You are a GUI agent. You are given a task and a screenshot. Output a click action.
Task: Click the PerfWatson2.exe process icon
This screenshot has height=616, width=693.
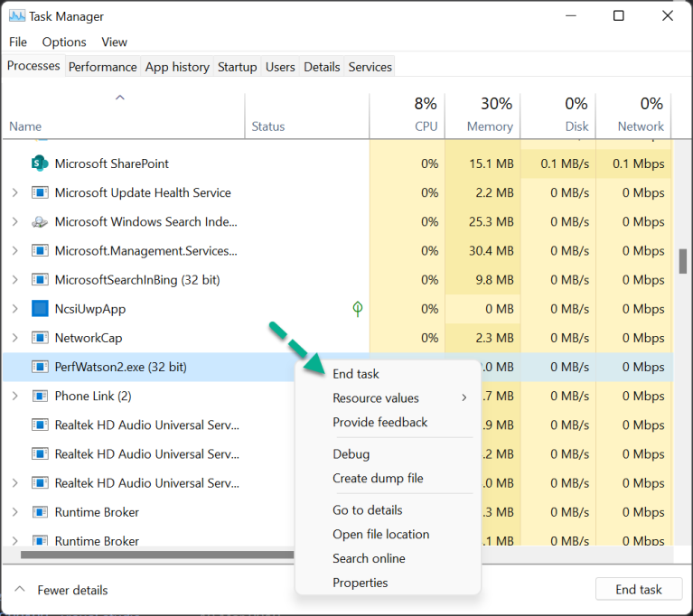point(40,367)
